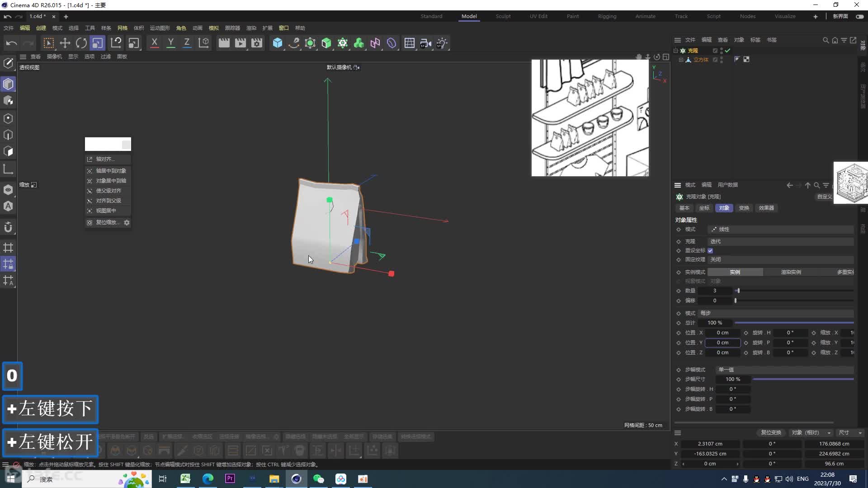Click the Rotate tool icon
Image resolution: width=868 pixels, height=488 pixels.
[x=82, y=43]
